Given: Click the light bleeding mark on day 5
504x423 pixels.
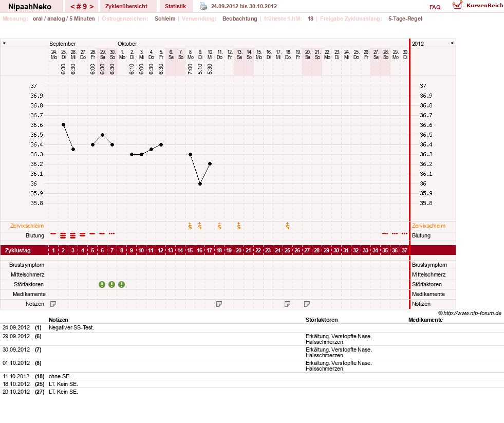Looking at the screenshot, I should point(92,233).
